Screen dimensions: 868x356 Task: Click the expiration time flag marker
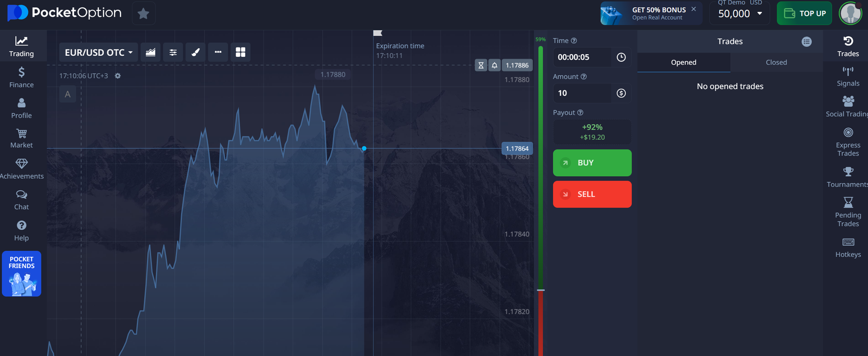pyautogui.click(x=378, y=33)
